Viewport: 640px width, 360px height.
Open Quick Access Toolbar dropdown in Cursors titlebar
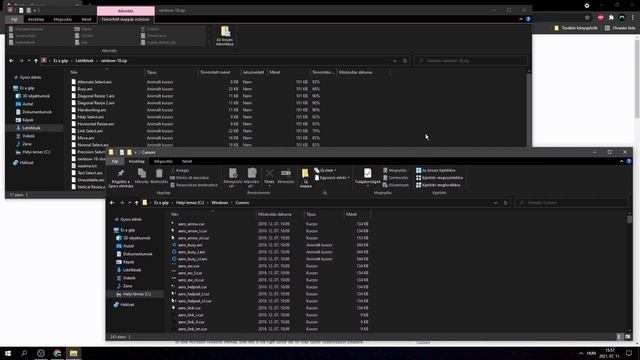click(136, 153)
